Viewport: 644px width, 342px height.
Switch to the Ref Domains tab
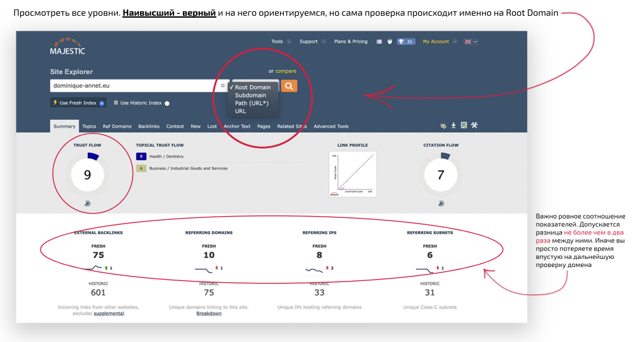117,127
